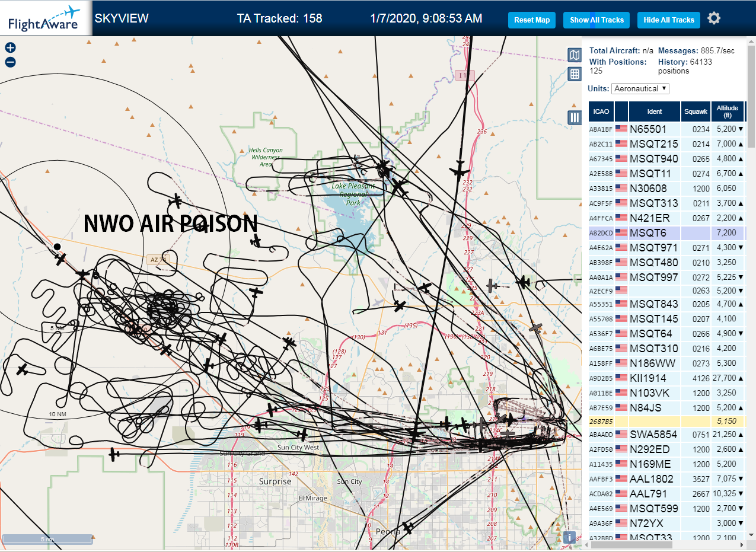Click the Show All Tracks button
Image resolution: width=756 pixels, height=552 pixels.
(596, 20)
